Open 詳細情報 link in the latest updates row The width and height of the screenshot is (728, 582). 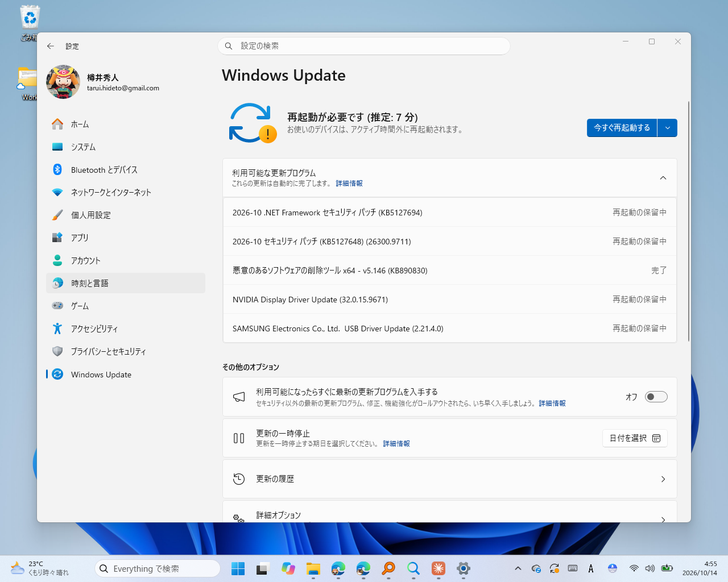click(552, 404)
